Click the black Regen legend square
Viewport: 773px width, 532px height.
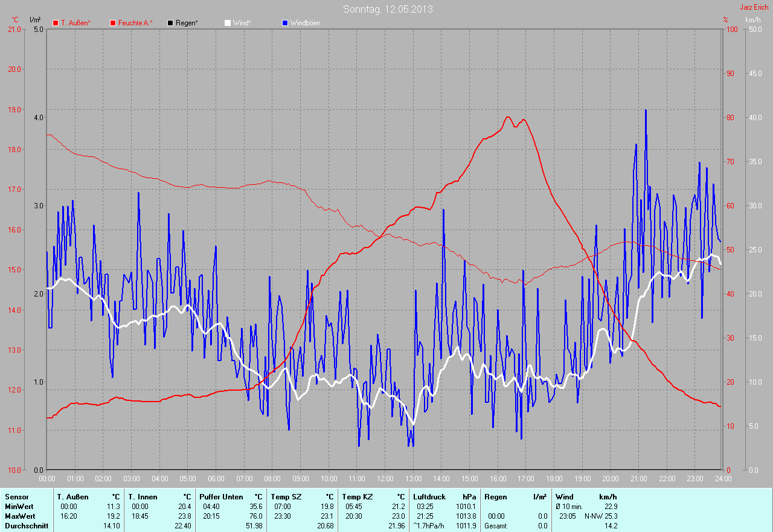pyautogui.click(x=170, y=23)
